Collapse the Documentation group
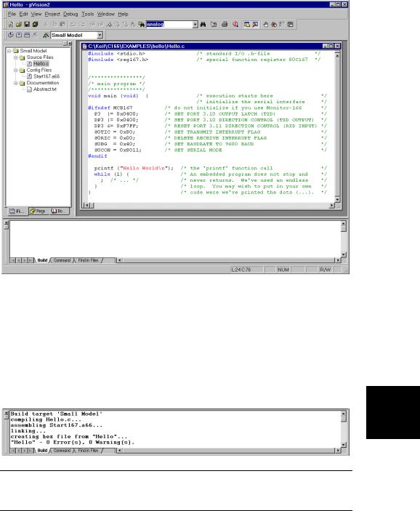 (x=16, y=83)
